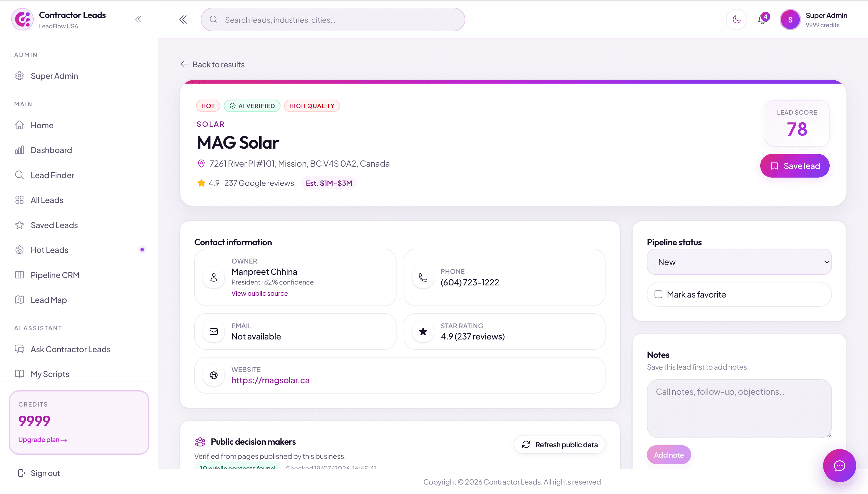868x494 pixels.
Task: Click owner name Manpreet Chhina
Action: 264,272
